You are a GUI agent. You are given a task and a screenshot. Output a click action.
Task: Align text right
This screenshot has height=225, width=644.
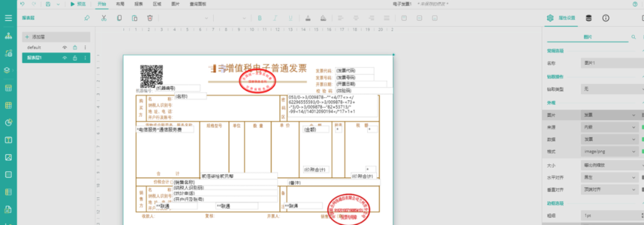tap(371, 18)
